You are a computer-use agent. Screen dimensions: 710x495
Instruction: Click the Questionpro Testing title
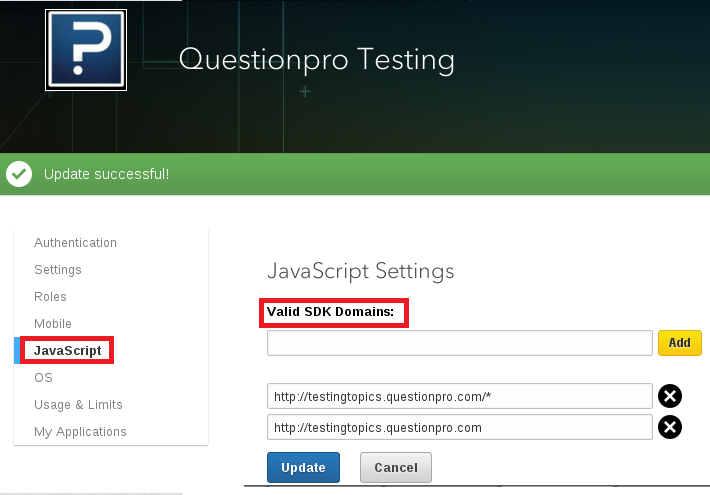click(316, 60)
